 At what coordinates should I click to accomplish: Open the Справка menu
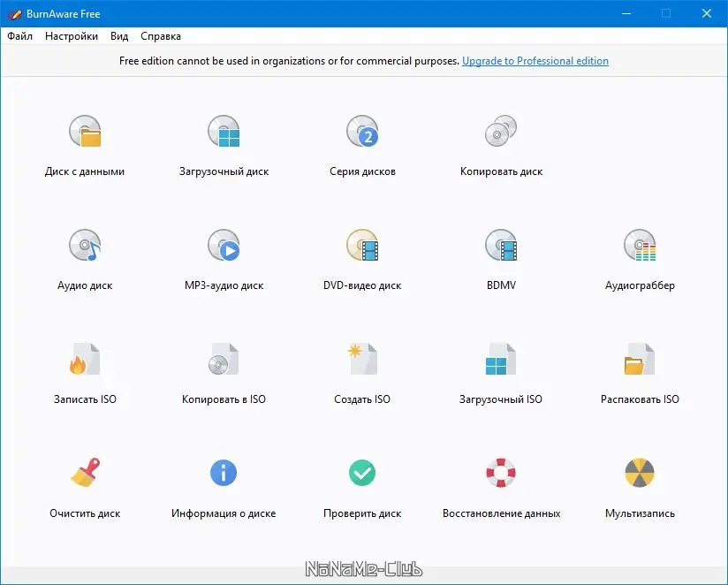tap(161, 36)
